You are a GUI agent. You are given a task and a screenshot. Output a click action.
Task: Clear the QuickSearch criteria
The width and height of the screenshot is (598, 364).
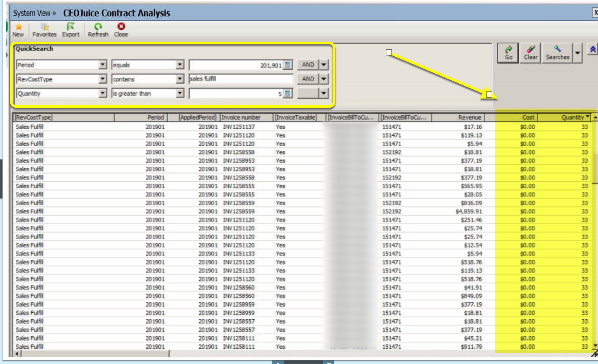click(x=531, y=53)
